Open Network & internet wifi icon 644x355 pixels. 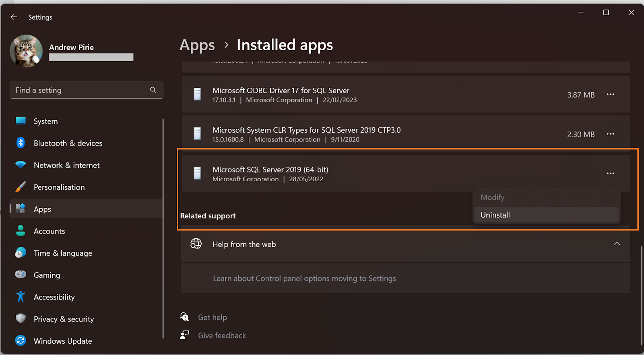21,165
